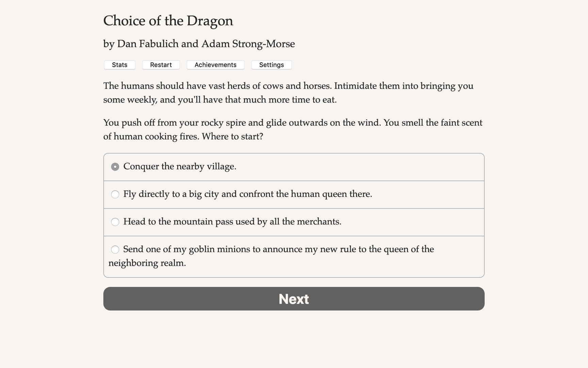Screen dimensions: 588x368
Task: Select the currently filled radio button
Action: coord(115,167)
